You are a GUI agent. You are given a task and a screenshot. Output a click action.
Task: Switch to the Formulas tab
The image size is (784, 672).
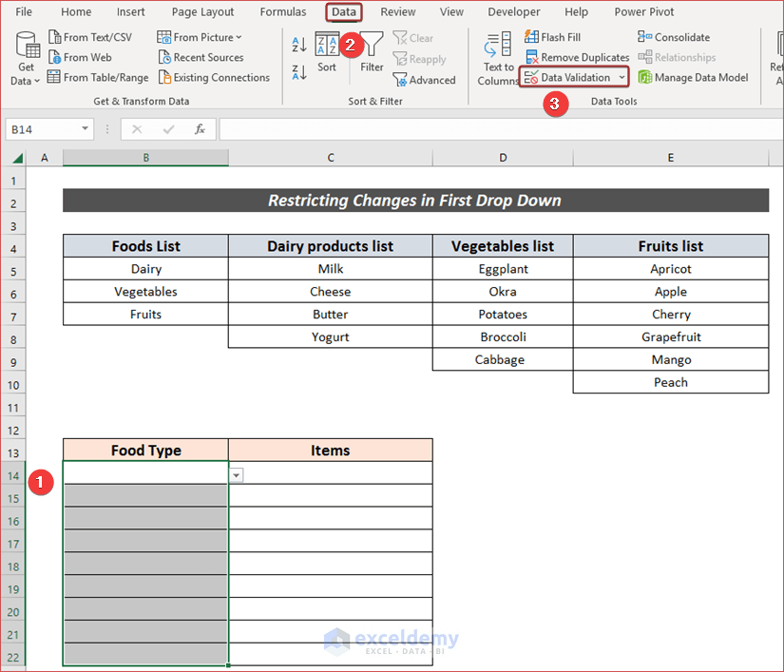tap(282, 11)
